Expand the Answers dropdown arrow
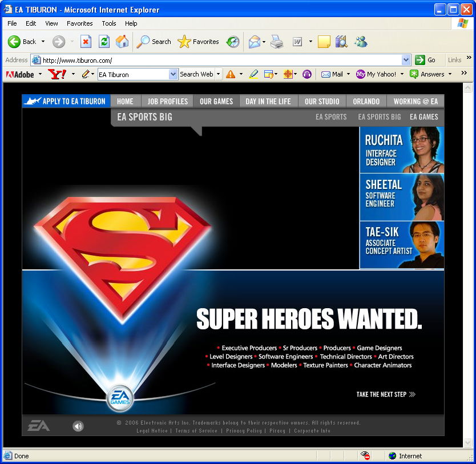476x464 pixels. (450, 74)
